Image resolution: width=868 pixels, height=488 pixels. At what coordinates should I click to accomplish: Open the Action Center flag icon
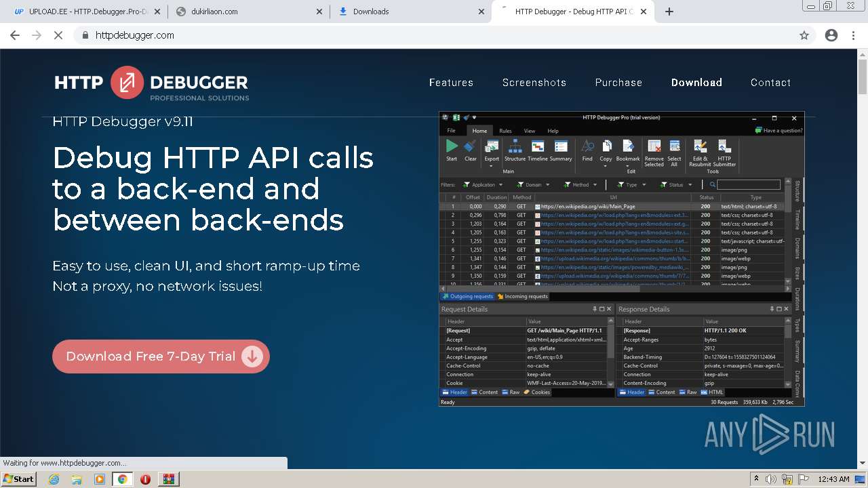click(x=804, y=479)
